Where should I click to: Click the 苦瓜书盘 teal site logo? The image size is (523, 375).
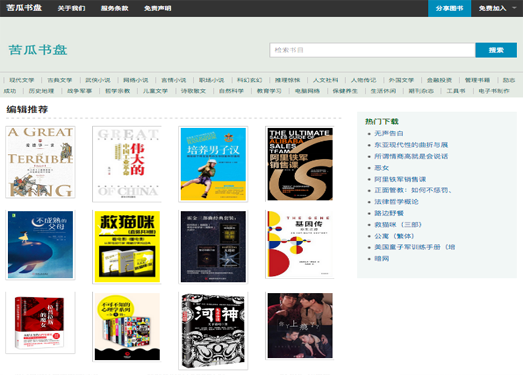[38, 50]
